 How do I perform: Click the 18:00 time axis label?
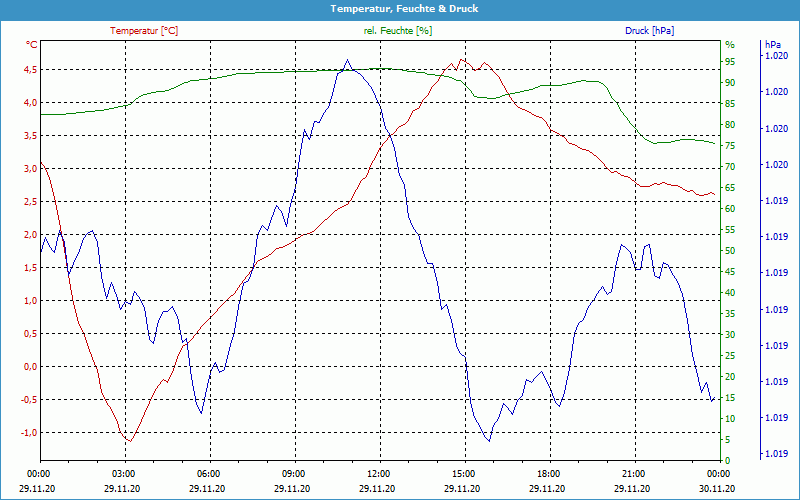548,474
